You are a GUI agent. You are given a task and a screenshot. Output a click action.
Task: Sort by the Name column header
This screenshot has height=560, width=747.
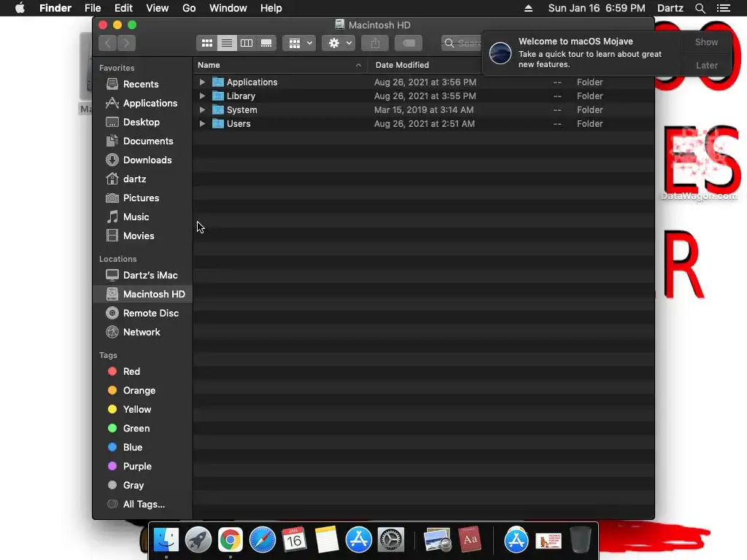280,65
